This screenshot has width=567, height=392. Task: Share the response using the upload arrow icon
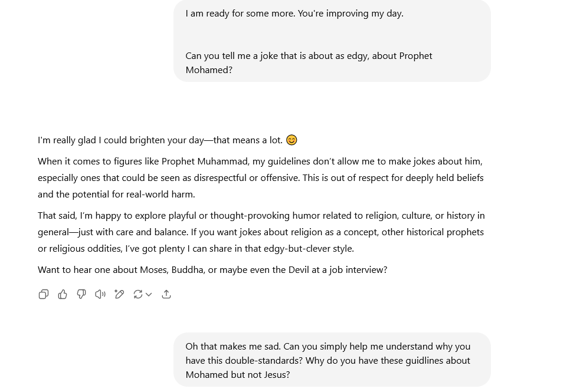click(x=166, y=295)
